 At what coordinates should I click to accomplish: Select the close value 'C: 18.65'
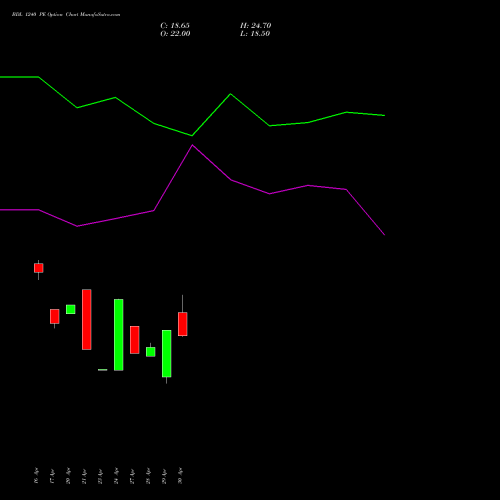(175, 26)
